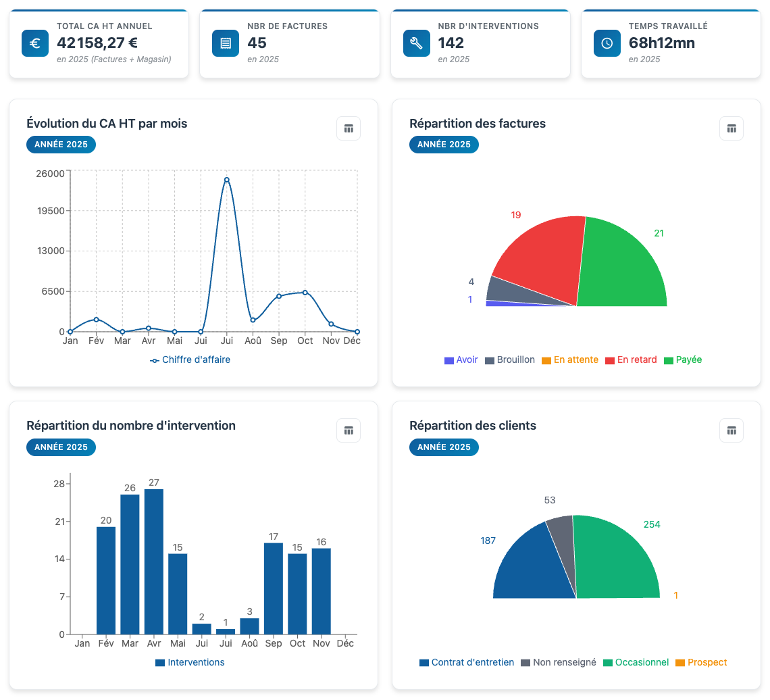This screenshot has height=700, width=770.
Task: Select the Brouillon legend entry
Action: [x=514, y=359]
